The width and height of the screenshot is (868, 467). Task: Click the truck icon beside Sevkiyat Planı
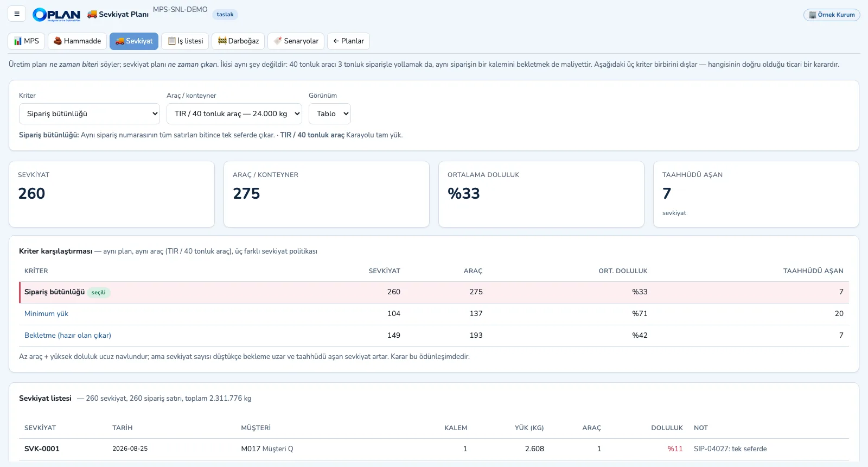[x=92, y=14]
